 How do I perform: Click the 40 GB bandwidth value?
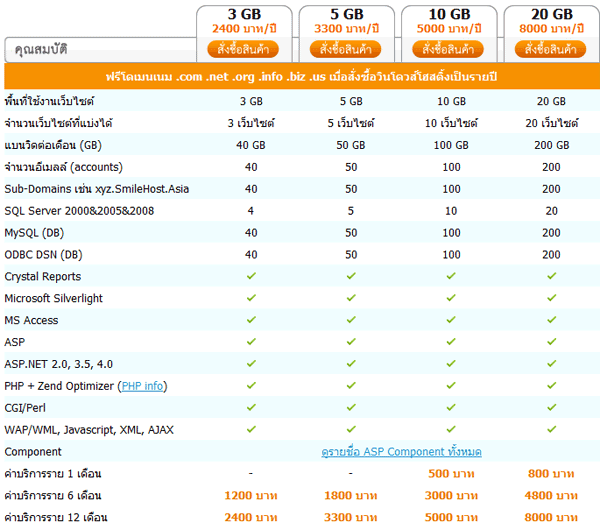[x=251, y=145]
